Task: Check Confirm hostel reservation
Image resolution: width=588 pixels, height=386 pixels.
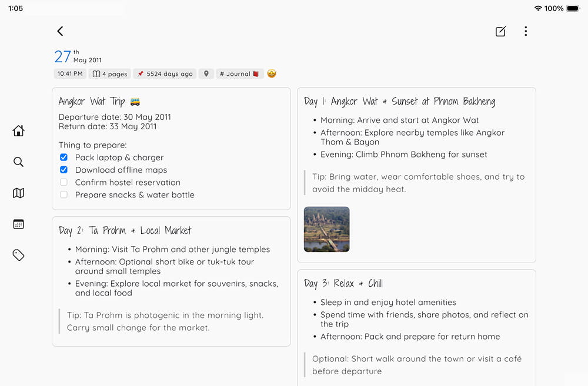Action: [x=64, y=182]
